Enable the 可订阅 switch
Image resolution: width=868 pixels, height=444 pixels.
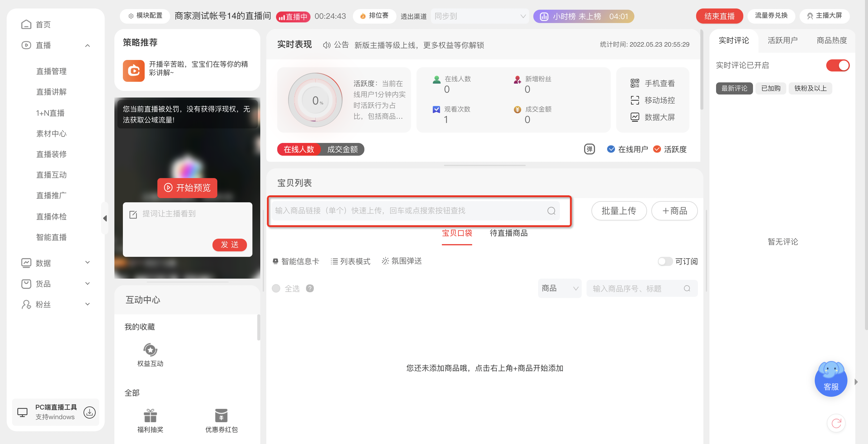click(x=665, y=261)
